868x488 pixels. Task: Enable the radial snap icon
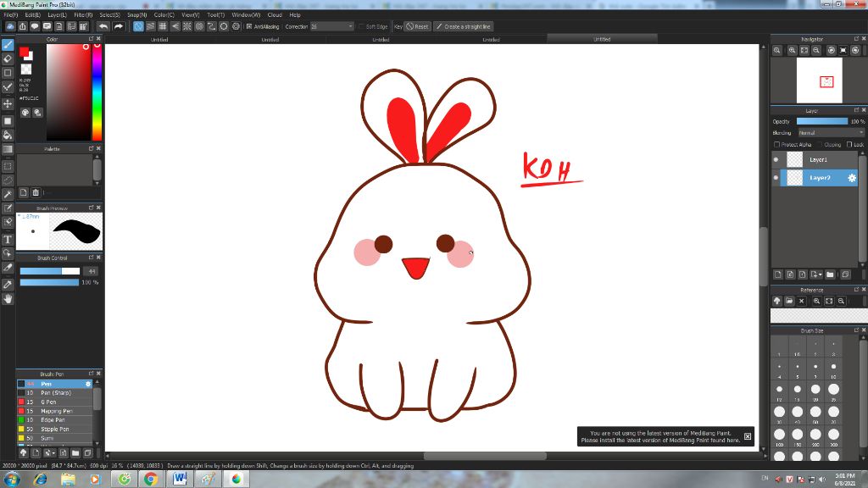[x=187, y=26]
